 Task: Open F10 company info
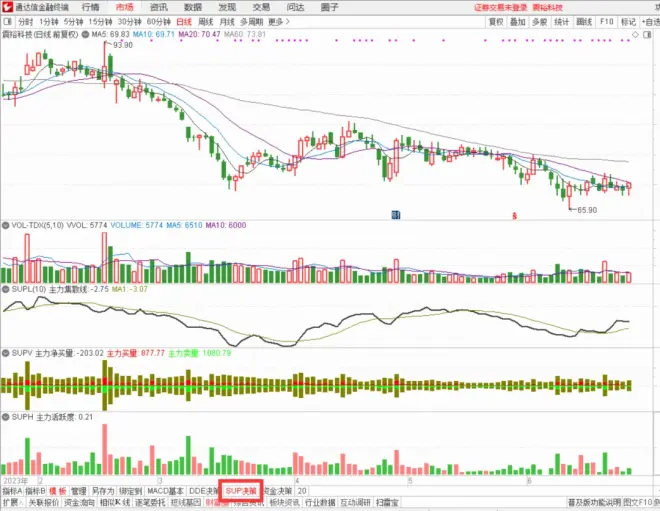(606, 21)
